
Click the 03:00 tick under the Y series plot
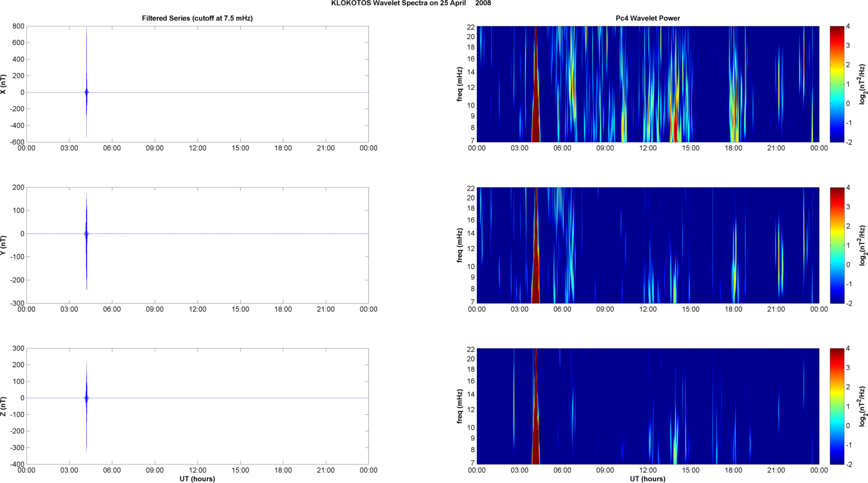(69, 309)
